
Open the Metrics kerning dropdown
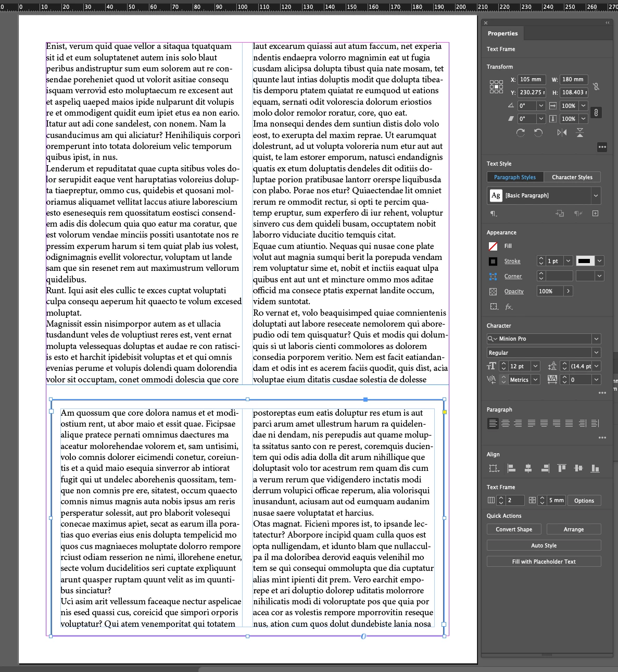[x=535, y=380]
